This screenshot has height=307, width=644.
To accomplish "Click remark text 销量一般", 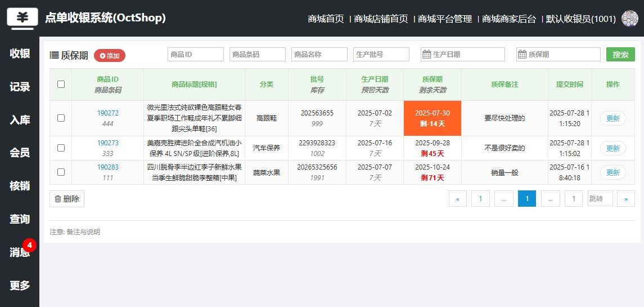I will (x=505, y=172).
